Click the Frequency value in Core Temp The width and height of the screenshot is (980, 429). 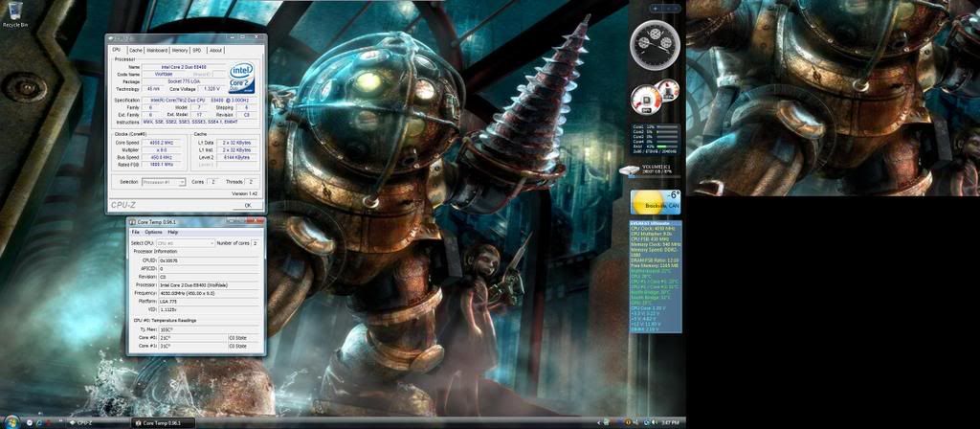(210, 293)
